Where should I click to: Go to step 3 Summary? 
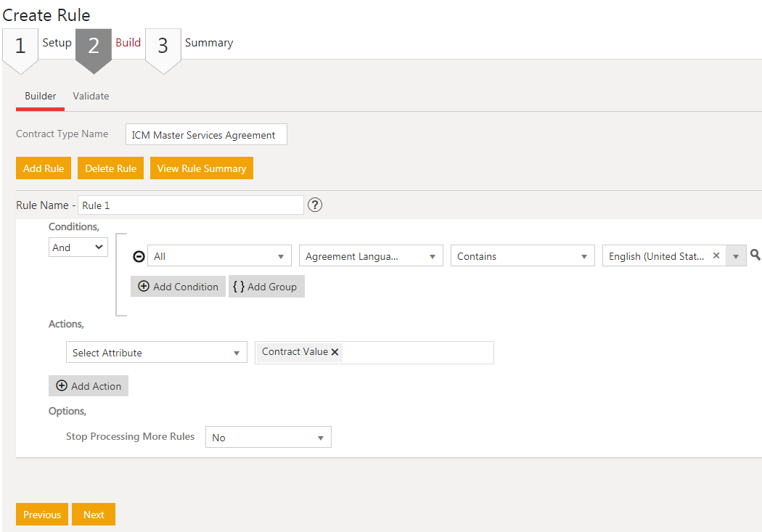click(163, 46)
